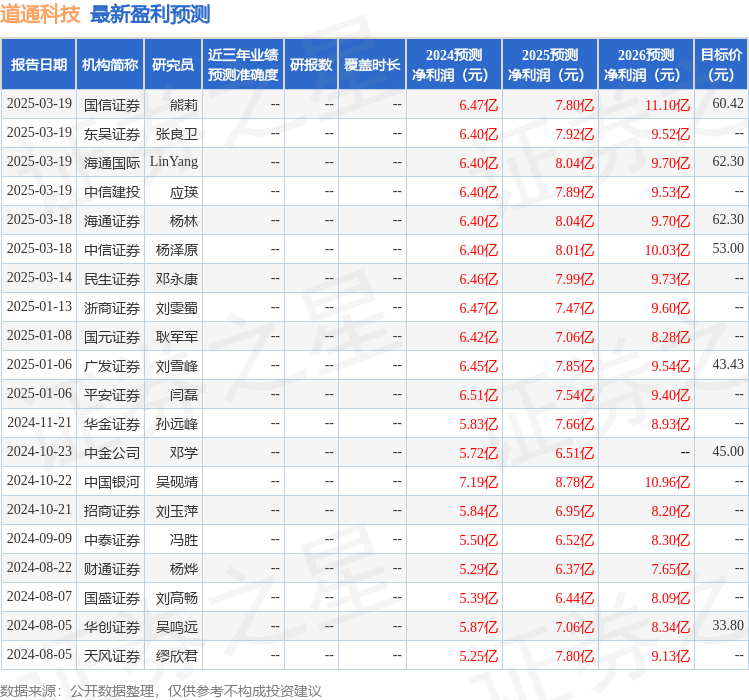Click 浙商证券 institution cell
Screen dimensions: 749x700
pyautogui.click(x=112, y=308)
